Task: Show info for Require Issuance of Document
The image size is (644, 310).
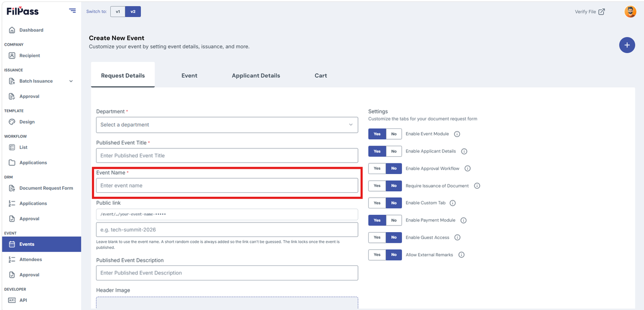Action: (x=477, y=186)
